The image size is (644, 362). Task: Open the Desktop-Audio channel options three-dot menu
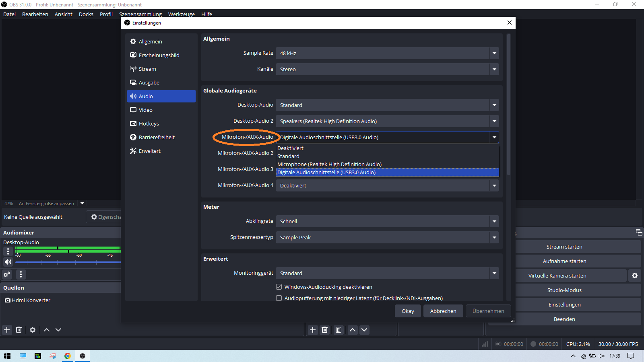pos(8,251)
